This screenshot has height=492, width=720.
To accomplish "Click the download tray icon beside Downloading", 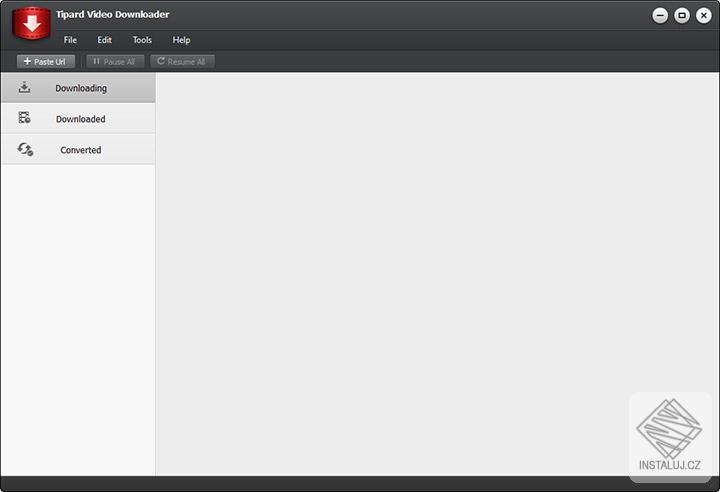I will 24,87.
